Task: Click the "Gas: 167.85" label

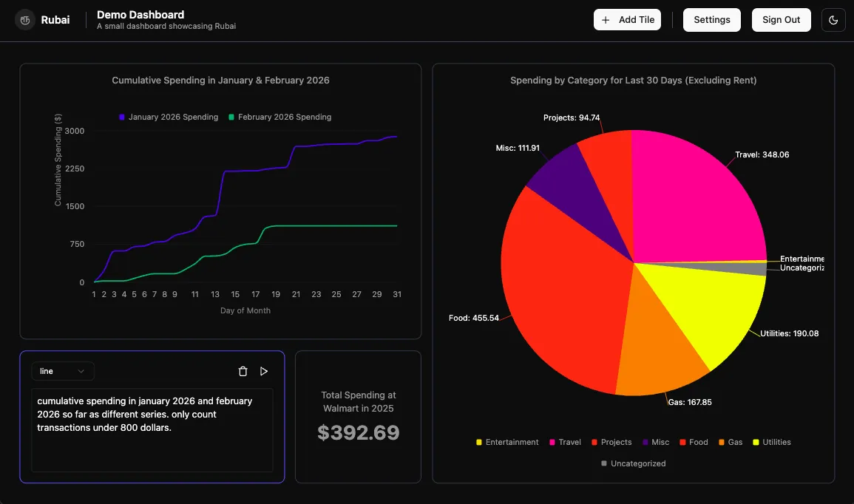Action: [x=690, y=402]
